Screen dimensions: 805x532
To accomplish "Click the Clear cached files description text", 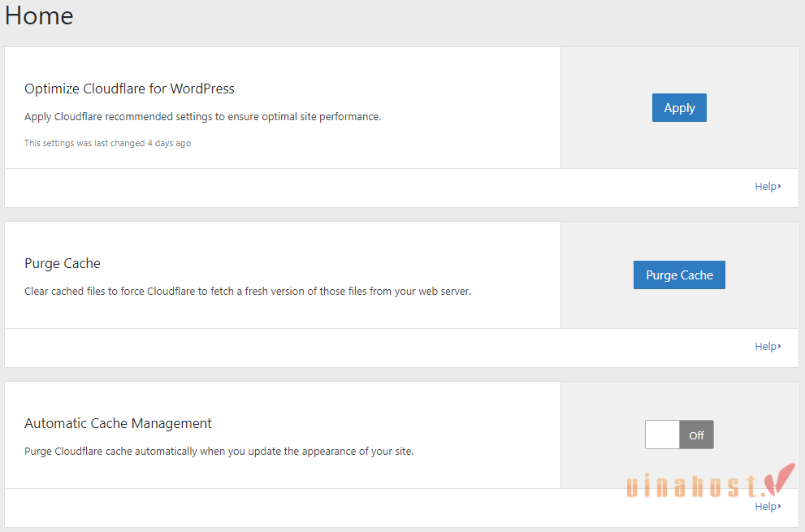I will pyautogui.click(x=247, y=291).
